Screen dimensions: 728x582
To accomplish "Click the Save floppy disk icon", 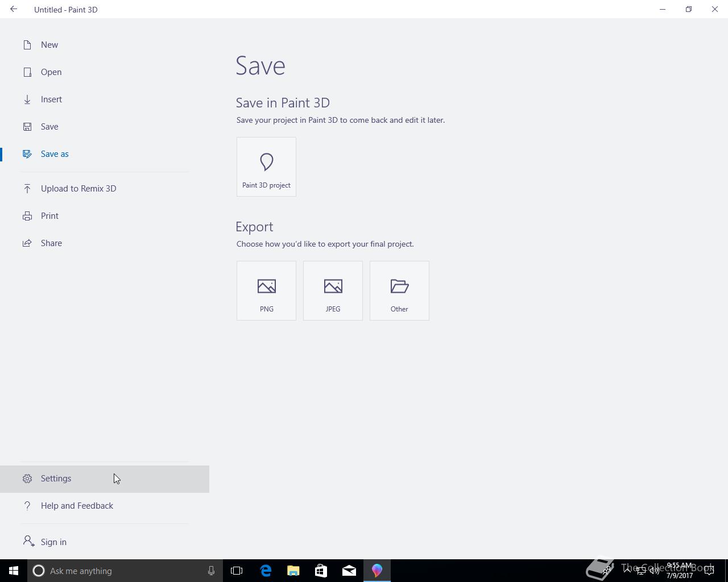I will click(27, 127).
